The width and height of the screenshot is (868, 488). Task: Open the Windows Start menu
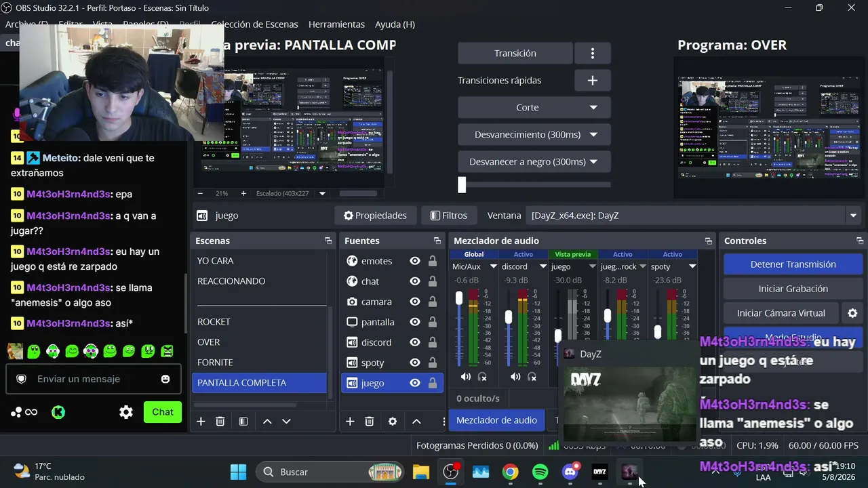pyautogui.click(x=239, y=472)
